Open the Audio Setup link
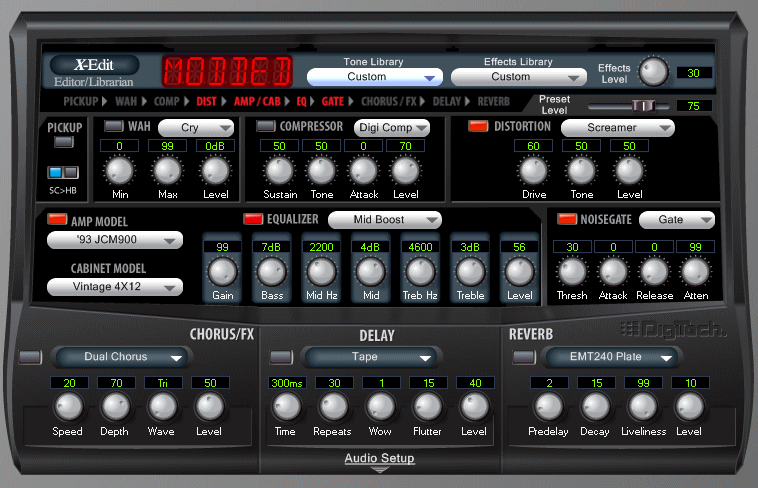 click(x=379, y=458)
